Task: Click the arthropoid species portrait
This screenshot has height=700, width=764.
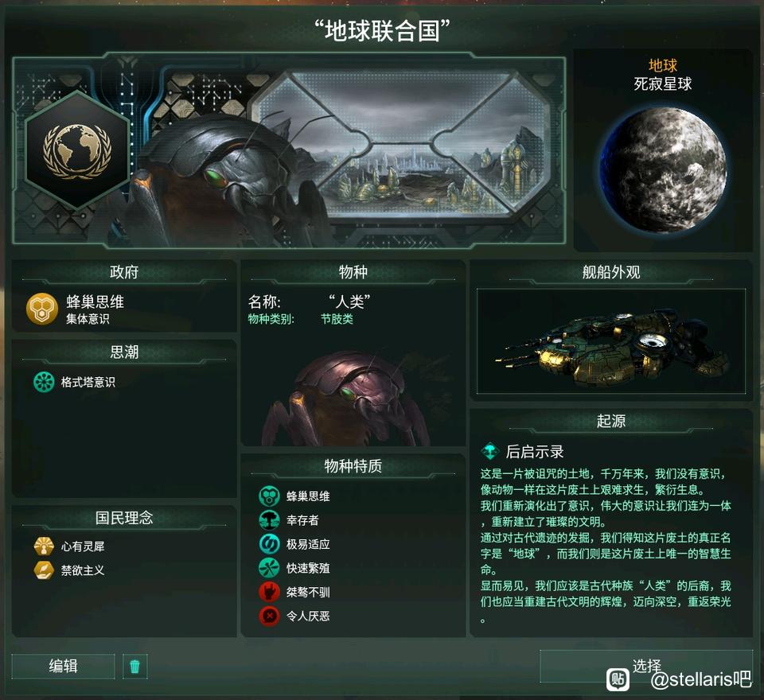Action: (x=347, y=397)
